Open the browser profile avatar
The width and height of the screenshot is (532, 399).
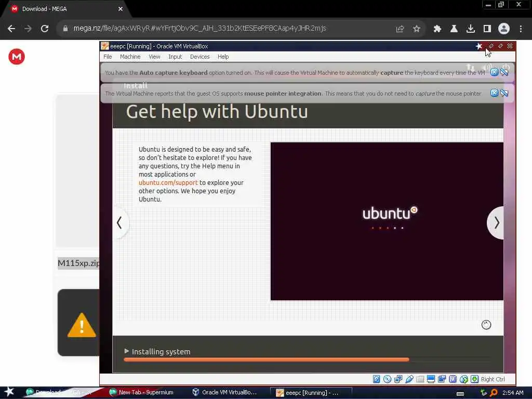pos(504,29)
